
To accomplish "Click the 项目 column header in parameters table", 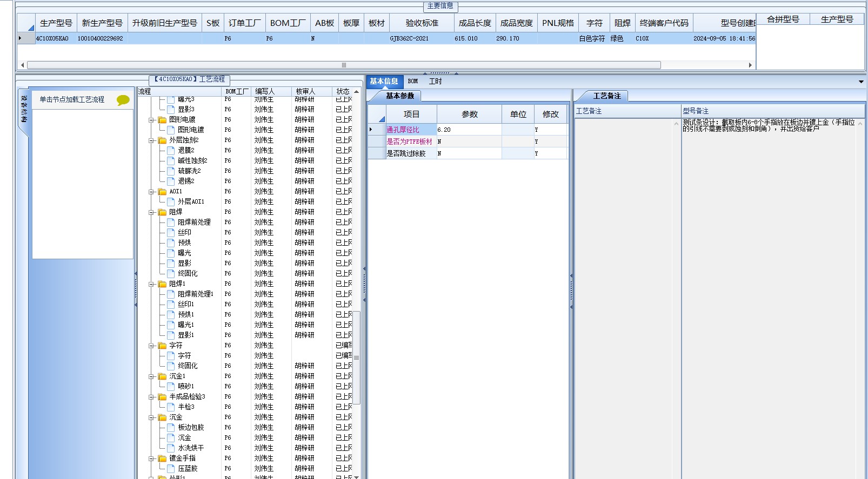I will click(x=411, y=114).
